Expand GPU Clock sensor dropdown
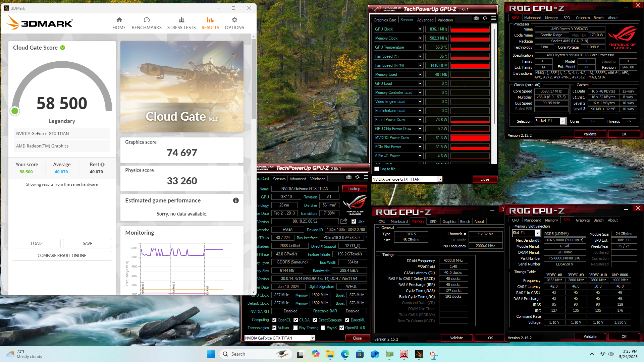This screenshot has height=362, width=644. 420,29
